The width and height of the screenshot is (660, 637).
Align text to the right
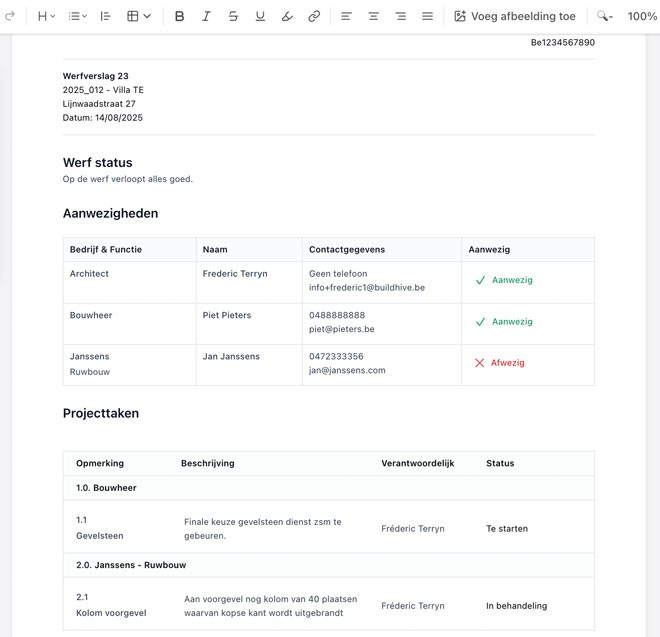click(x=400, y=16)
